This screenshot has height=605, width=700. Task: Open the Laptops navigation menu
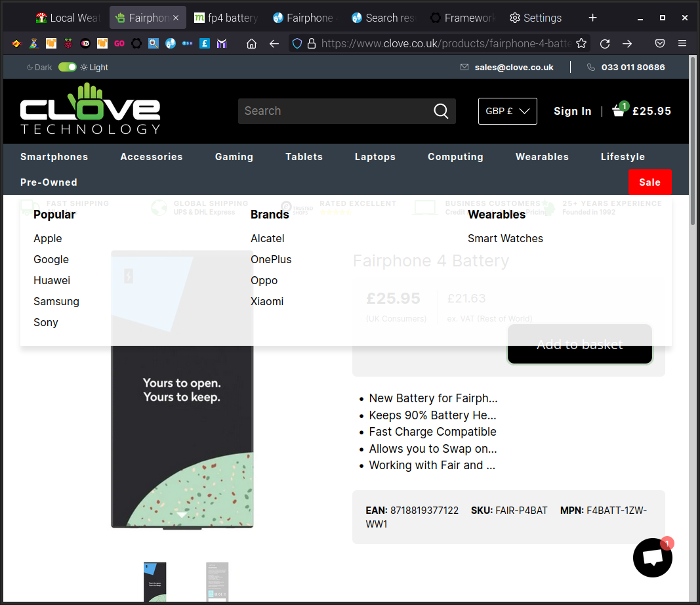pyautogui.click(x=375, y=157)
